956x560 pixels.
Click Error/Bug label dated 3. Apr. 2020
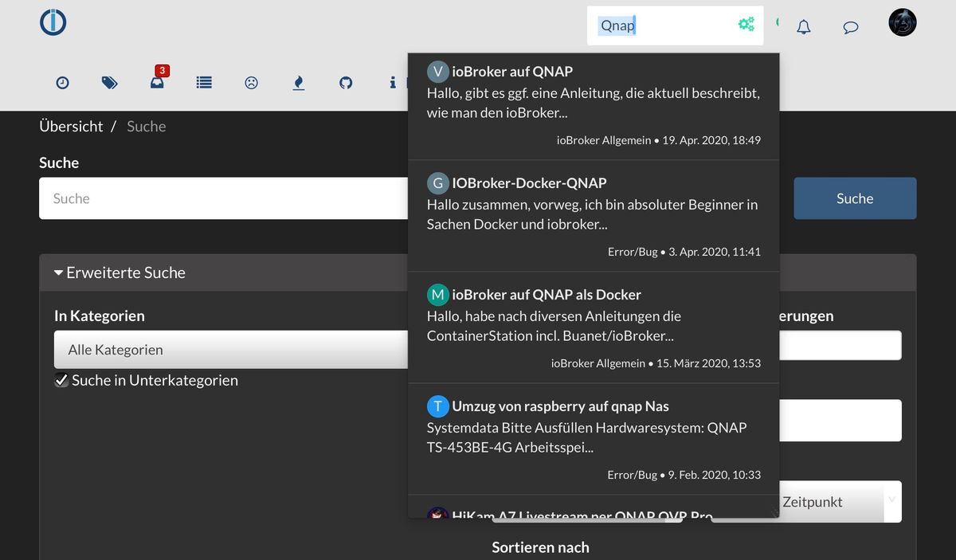click(x=633, y=252)
